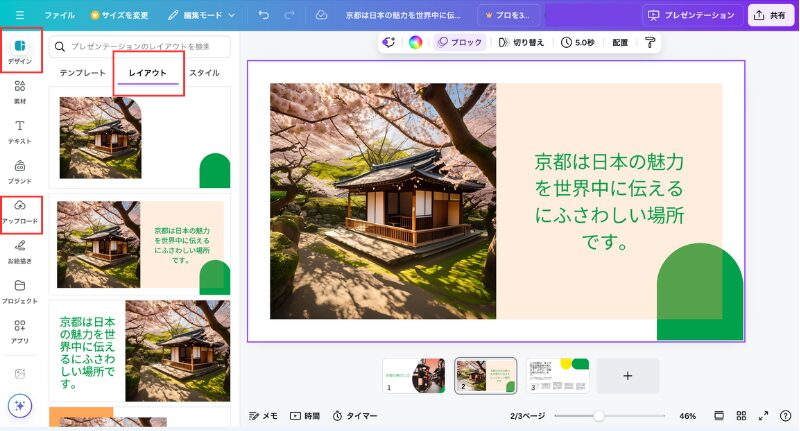Open the hamburger main menu
The width and height of the screenshot is (800, 431).
pos(20,15)
